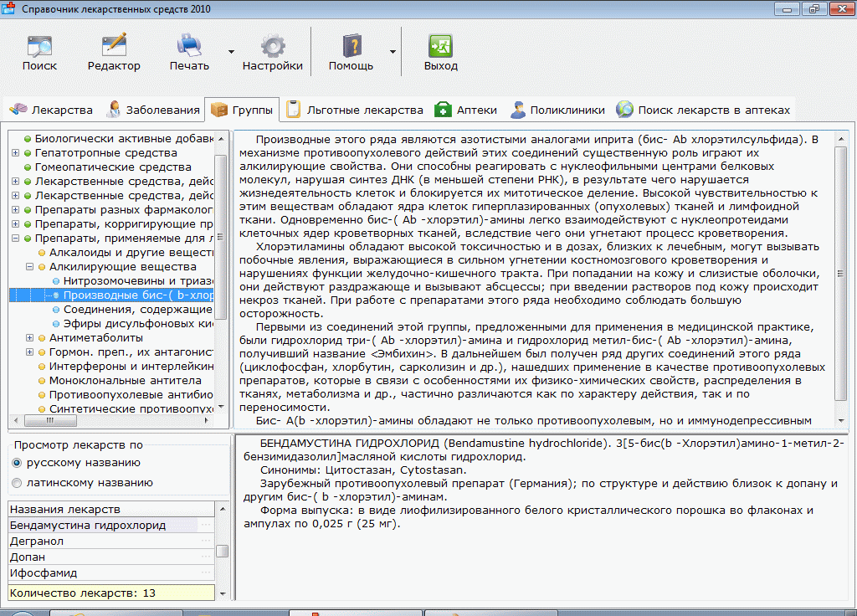
Task: Launch the Редактор editor
Action: click(x=114, y=53)
